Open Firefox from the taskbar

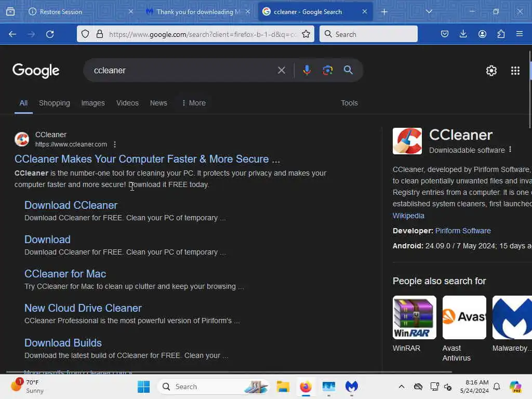tap(305, 387)
